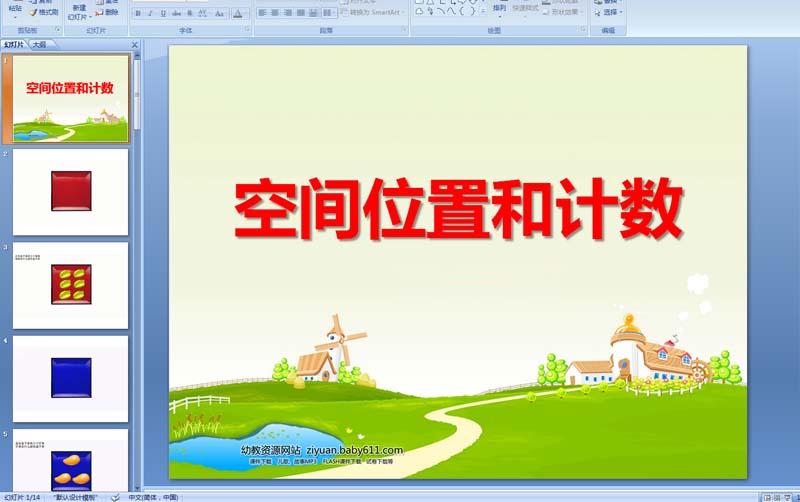Open Change Case (Aa) menu
This screenshot has height=502, width=800.
point(219,14)
